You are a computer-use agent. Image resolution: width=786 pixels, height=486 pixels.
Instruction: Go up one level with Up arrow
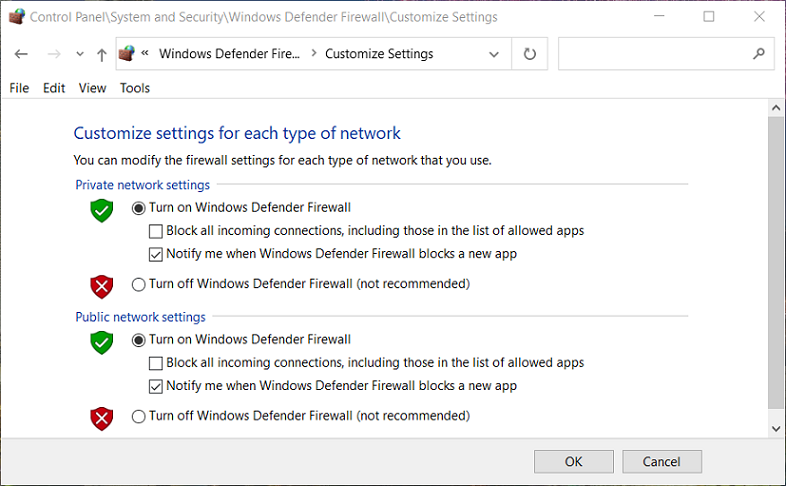(x=102, y=54)
